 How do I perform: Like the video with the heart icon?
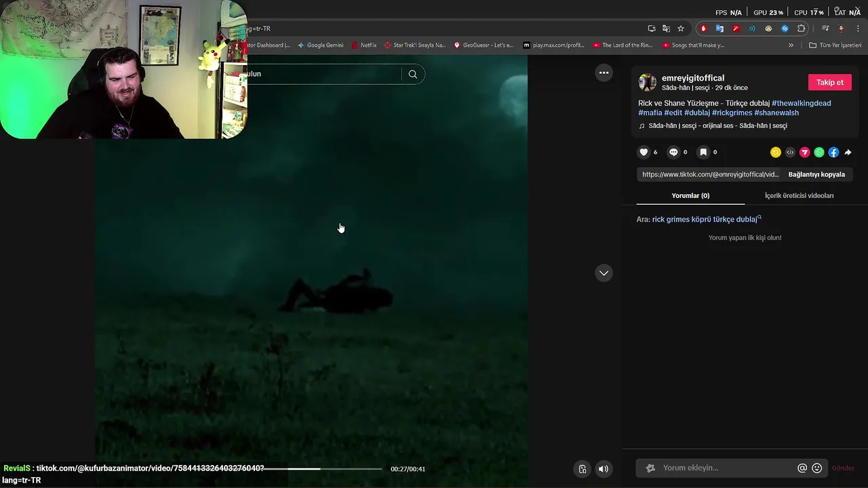(x=644, y=152)
